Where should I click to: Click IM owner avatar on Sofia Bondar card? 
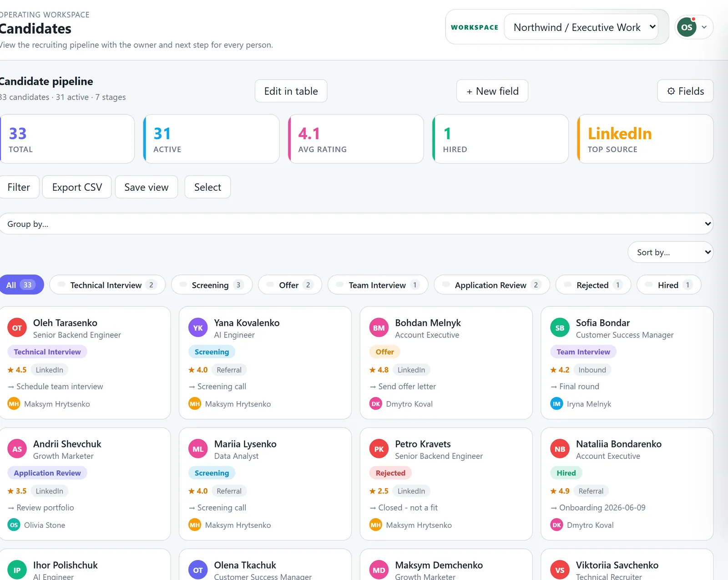(556, 404)
